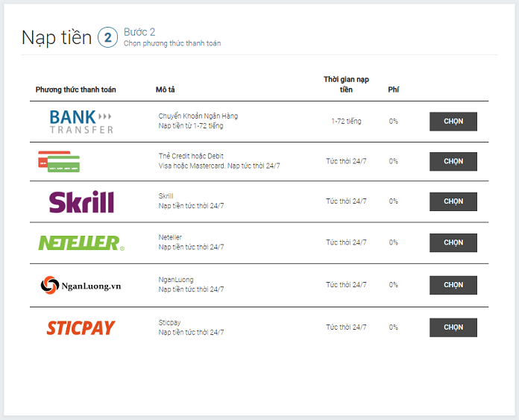Click the step 2 circle indicator
519x420 pixels.
click(107, 37)
